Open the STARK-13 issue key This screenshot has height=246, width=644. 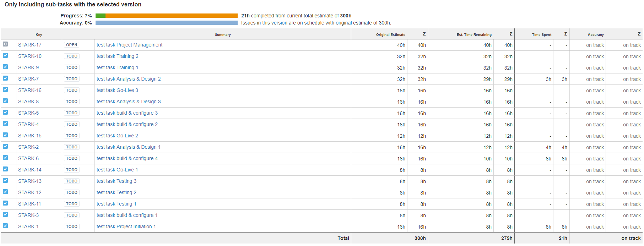coord(30,181)
